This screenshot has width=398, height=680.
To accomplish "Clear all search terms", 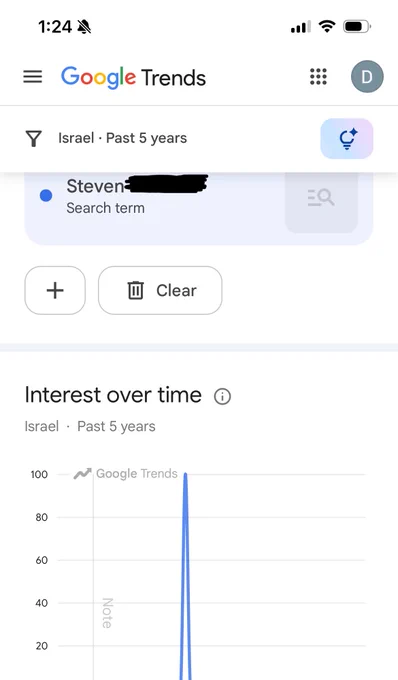I will pyautogui.click(x=160, y=290).
